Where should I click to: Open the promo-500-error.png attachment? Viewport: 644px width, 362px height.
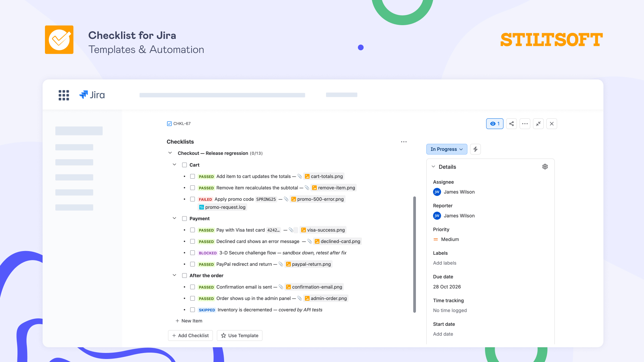click(x=317, y=199)
